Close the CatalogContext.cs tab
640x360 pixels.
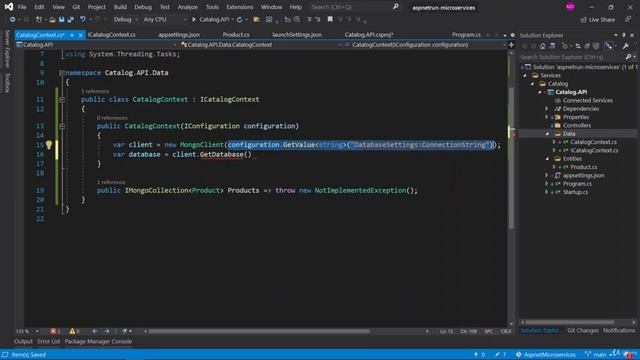80,35
